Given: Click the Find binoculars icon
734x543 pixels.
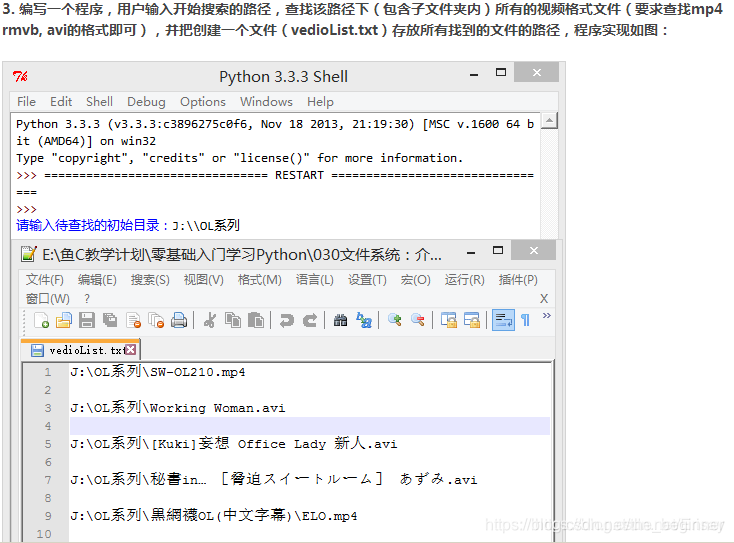Looking at the screenshot, I should 340,321.
